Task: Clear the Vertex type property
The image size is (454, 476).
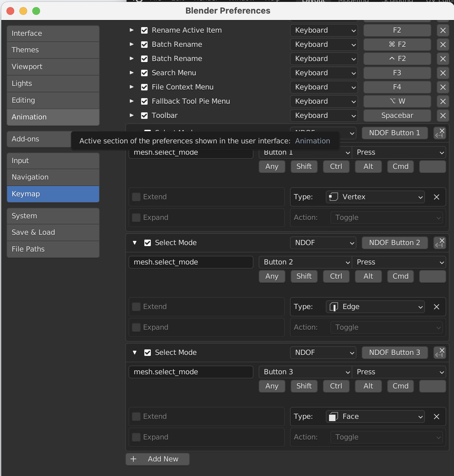Action: [x=436, y=197]
